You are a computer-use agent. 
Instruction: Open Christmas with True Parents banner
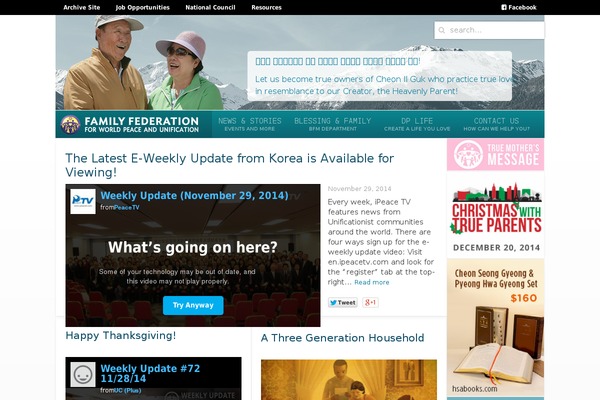click(496, 217)
